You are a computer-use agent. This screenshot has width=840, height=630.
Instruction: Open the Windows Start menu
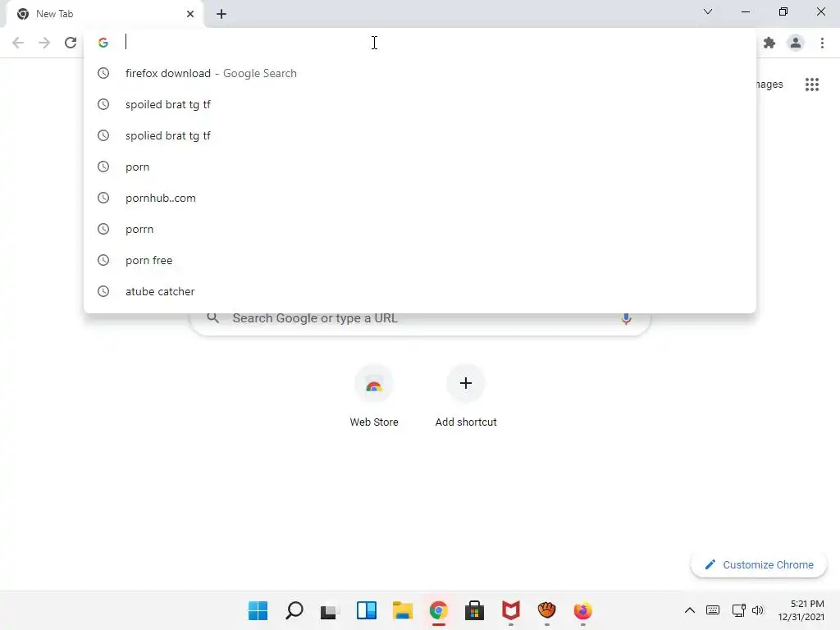click(x=258, y=610)
